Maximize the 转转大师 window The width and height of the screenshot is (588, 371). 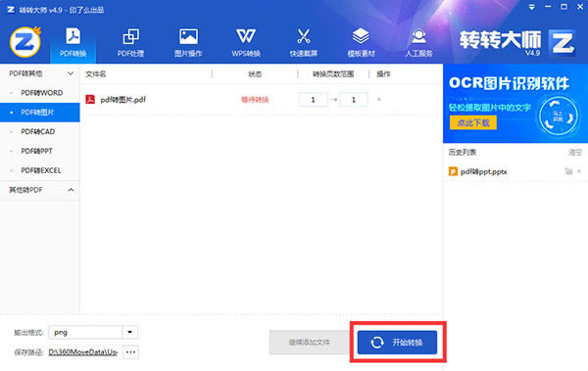tap(563, 7)
